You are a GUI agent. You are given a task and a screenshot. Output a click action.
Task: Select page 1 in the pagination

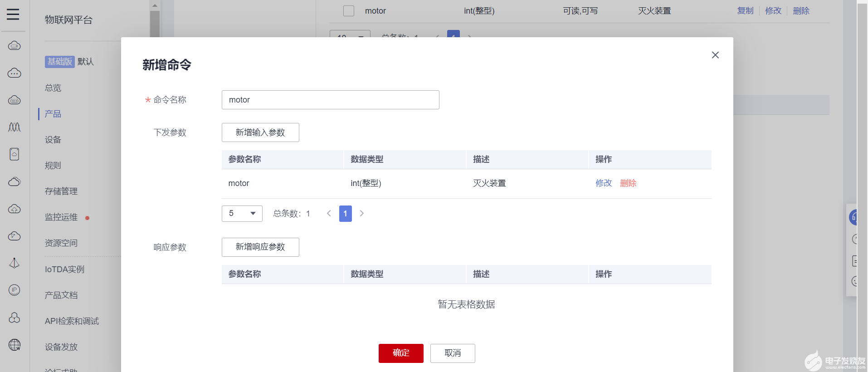pos(346,214)
